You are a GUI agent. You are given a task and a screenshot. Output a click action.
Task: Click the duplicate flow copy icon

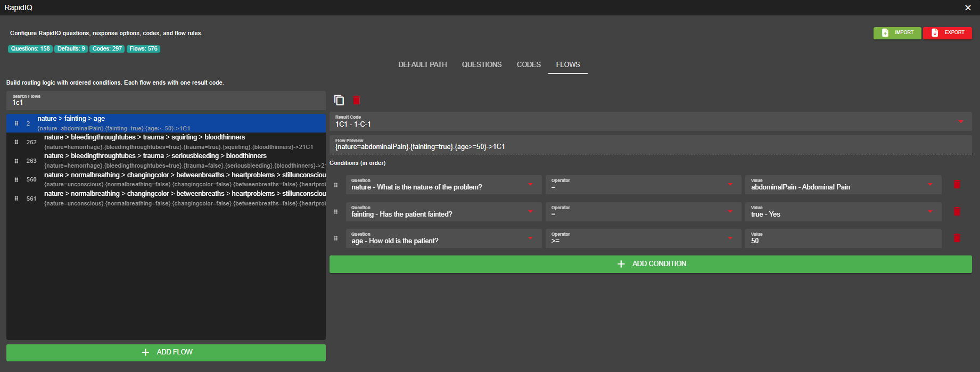tap(339, 100)
